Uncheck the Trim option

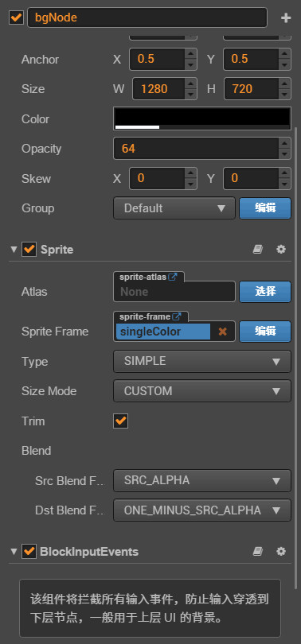point(120,421)
